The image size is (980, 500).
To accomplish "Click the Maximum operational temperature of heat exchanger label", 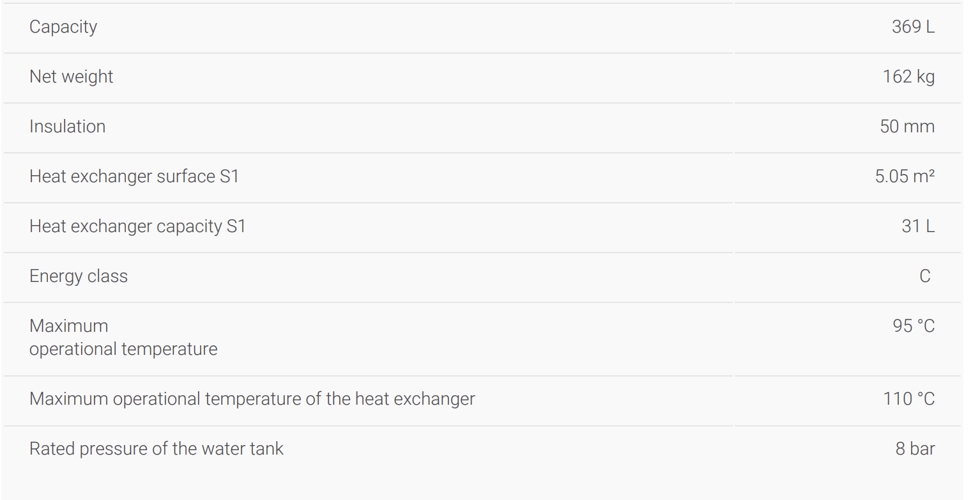I will 252,399.
